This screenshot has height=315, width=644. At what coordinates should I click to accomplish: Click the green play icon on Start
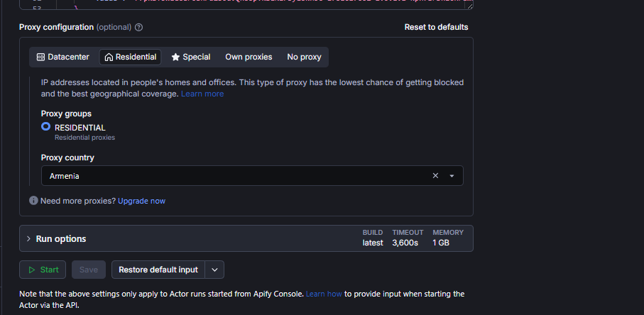click(x=32, y=270)
